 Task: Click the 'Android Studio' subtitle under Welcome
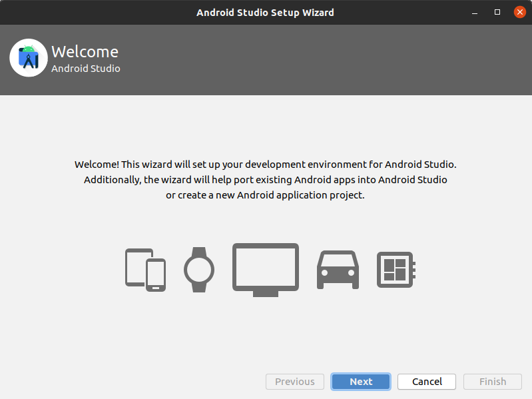[86, 69]
